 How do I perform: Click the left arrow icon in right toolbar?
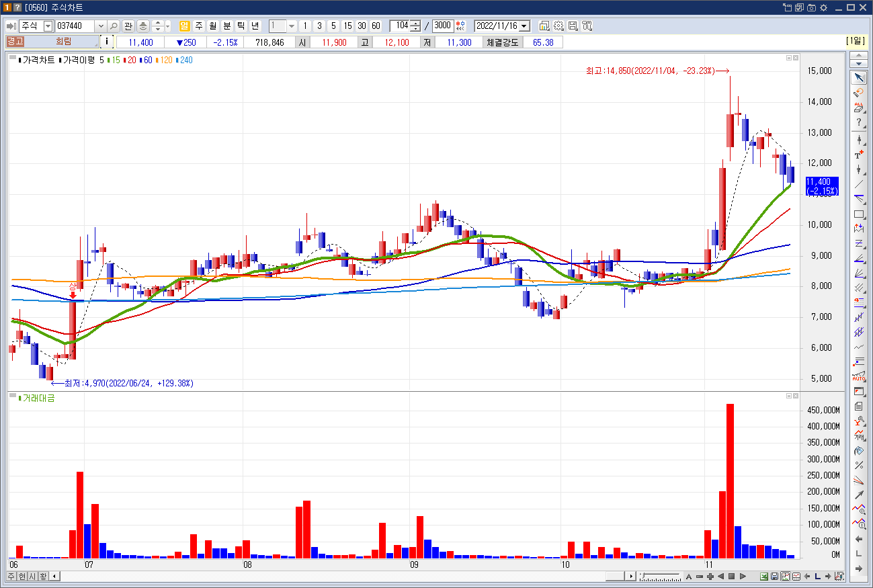click(859, 539)
